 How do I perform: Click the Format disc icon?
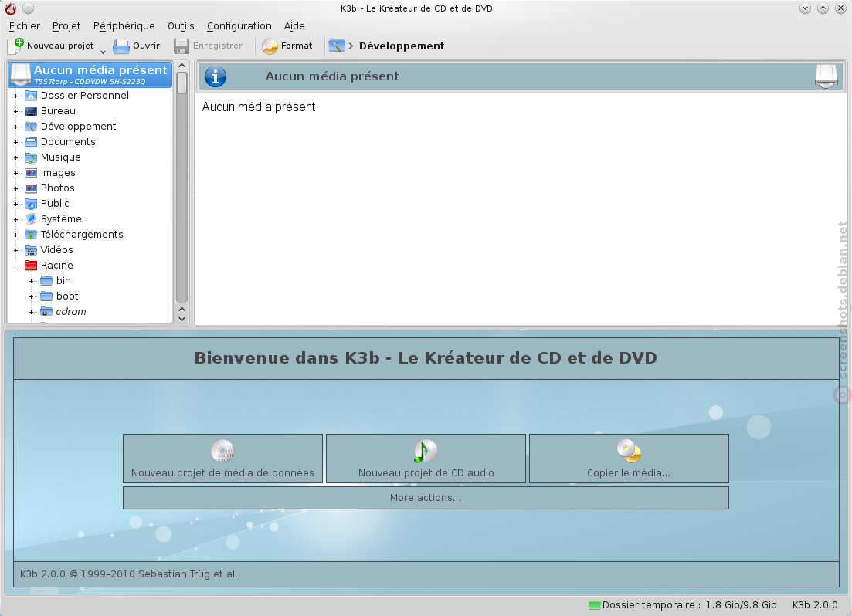[270, 46]
